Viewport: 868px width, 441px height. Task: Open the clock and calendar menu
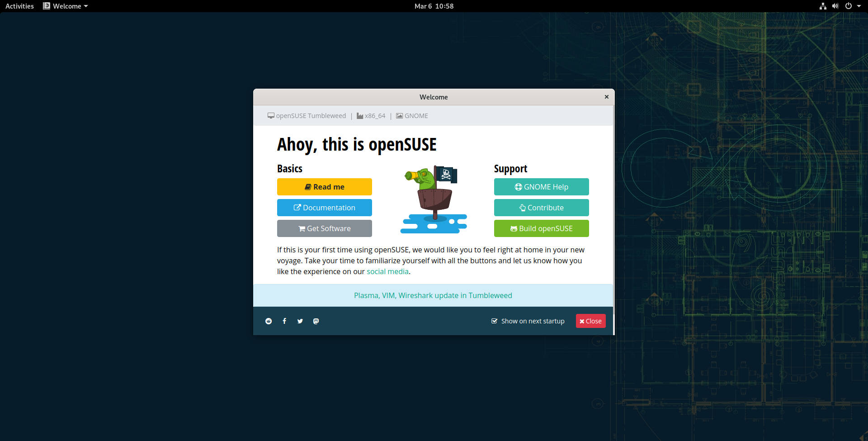point(434,6)
